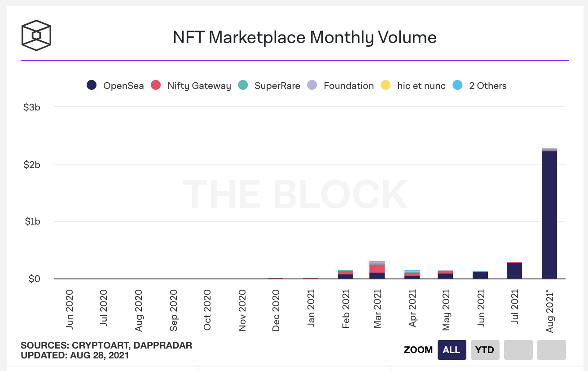The image size is (588, 371).
Task: Click the yellow hic et nunc legend dot
Action: coord(386,85)
